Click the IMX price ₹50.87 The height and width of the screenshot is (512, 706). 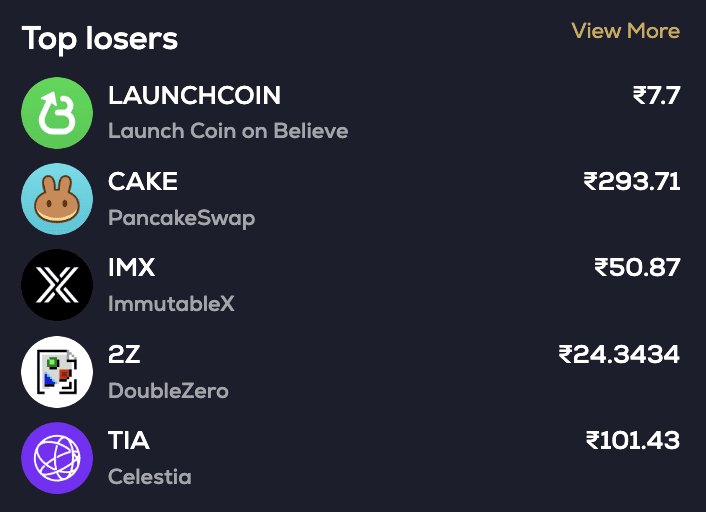pyautogui.click(x=637, y=268)
